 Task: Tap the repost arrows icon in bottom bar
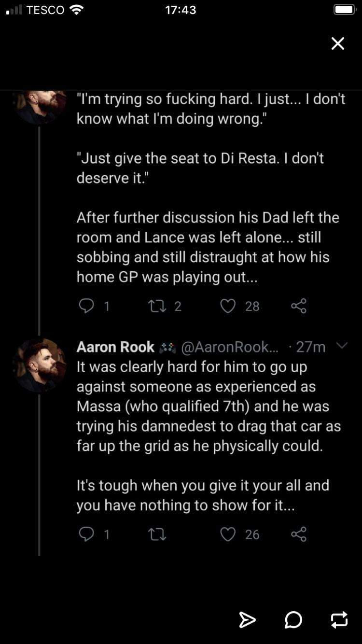point(339,620)
